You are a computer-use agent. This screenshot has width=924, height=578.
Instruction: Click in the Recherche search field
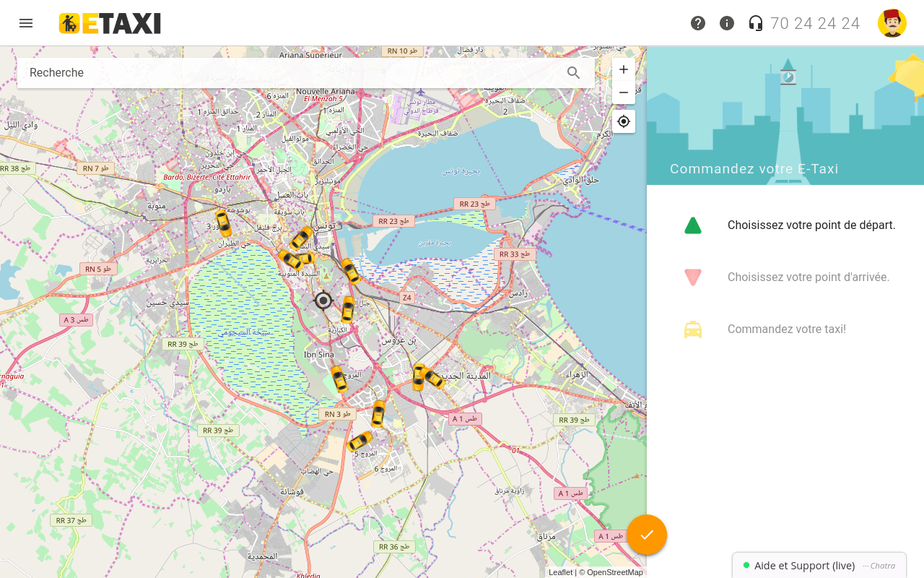tap(289, 73)
